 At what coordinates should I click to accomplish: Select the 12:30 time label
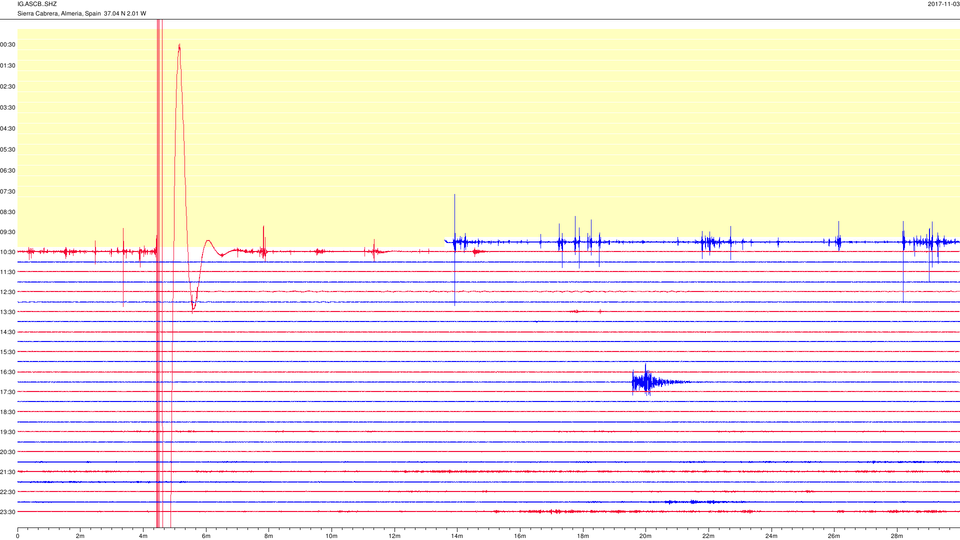point(8,292)
